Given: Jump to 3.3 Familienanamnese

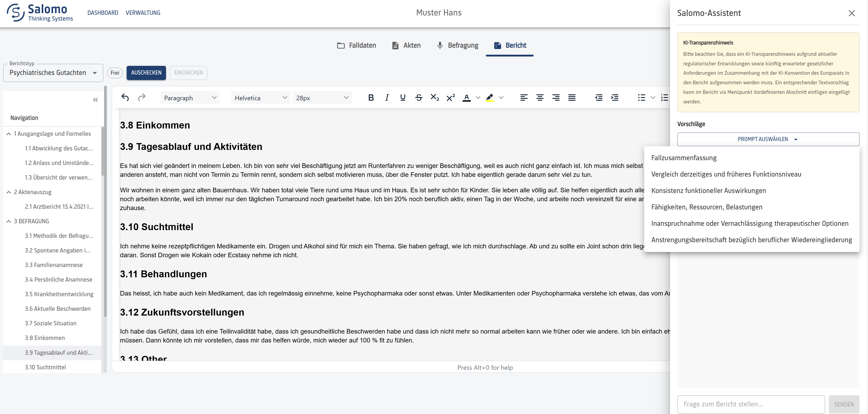Looking at the screenshot, I should click(x=54, y=265).
